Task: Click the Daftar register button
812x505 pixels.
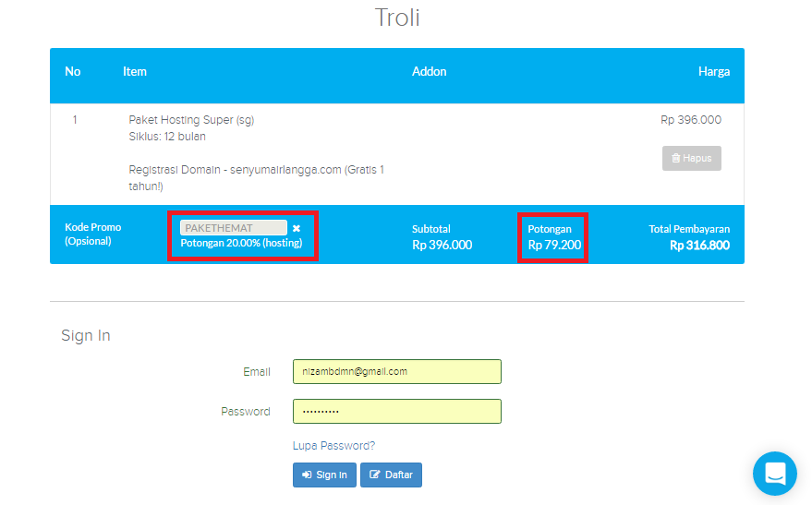Action: 391,475
